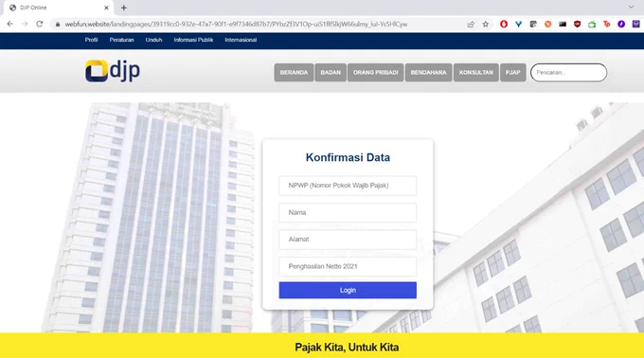Click the red Tp extension icon

point(607,25)
